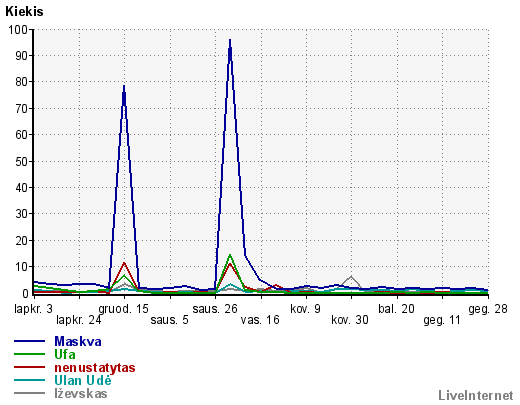The width and height of the screenshot is (520, 405).
Task: Click the green Ufa peak near 14
Action: 230,256
